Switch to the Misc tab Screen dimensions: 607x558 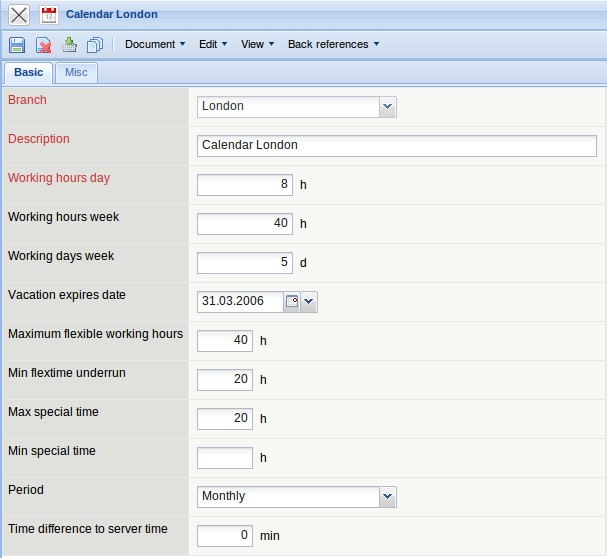tap(76, 72)
